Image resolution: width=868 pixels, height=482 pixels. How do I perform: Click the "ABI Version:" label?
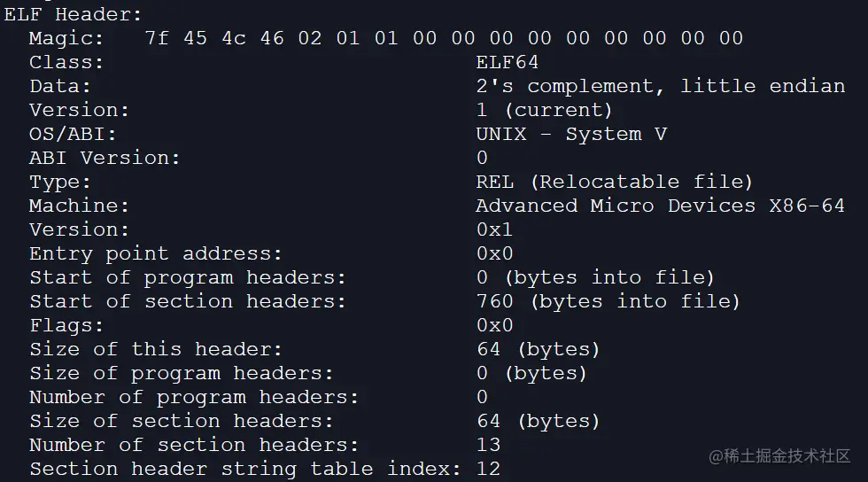click(105, 158)
